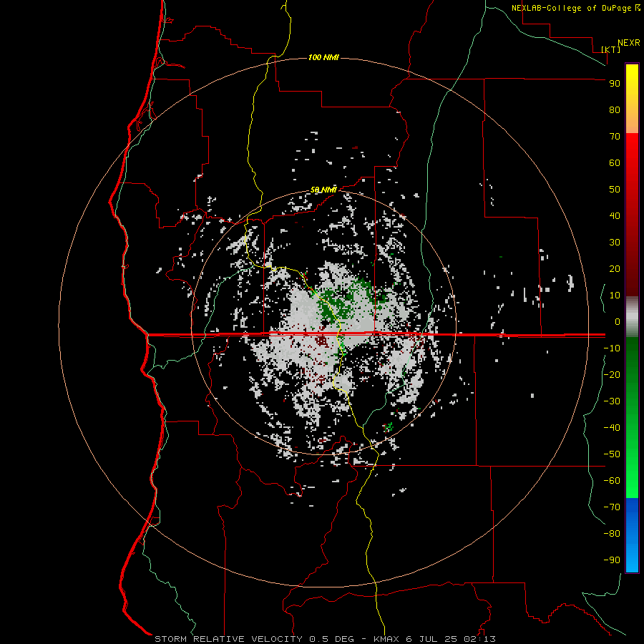This screenshot has height=644, width=644.
Task: Click the 20 value on velocity scale
Action: click(x=615, y=269)
